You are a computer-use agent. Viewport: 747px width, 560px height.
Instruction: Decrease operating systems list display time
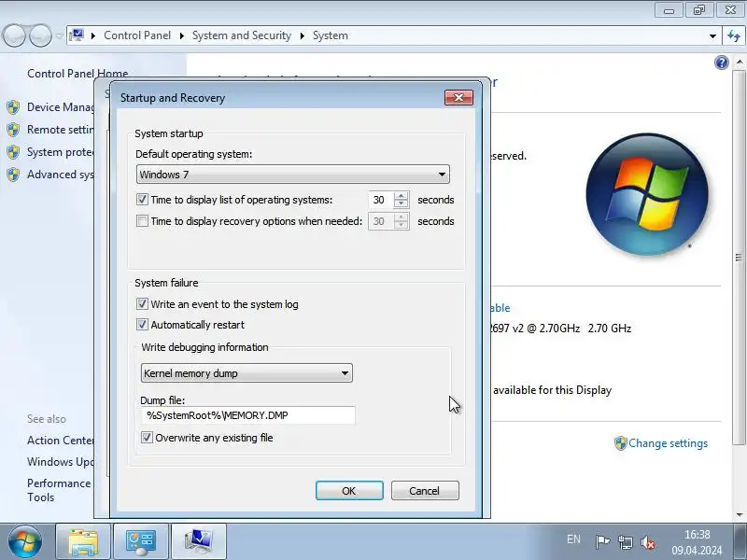click(402, 203)
